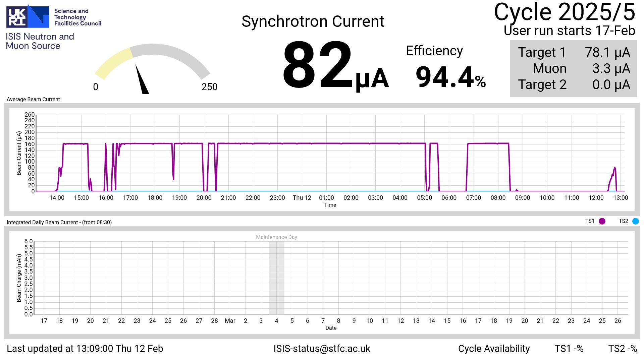Click the 94.4% efficiency value

coord(450,77)
